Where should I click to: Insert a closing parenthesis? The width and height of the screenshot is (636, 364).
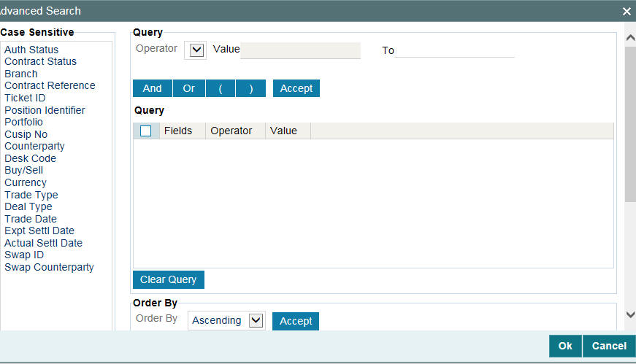click(250, 88)
